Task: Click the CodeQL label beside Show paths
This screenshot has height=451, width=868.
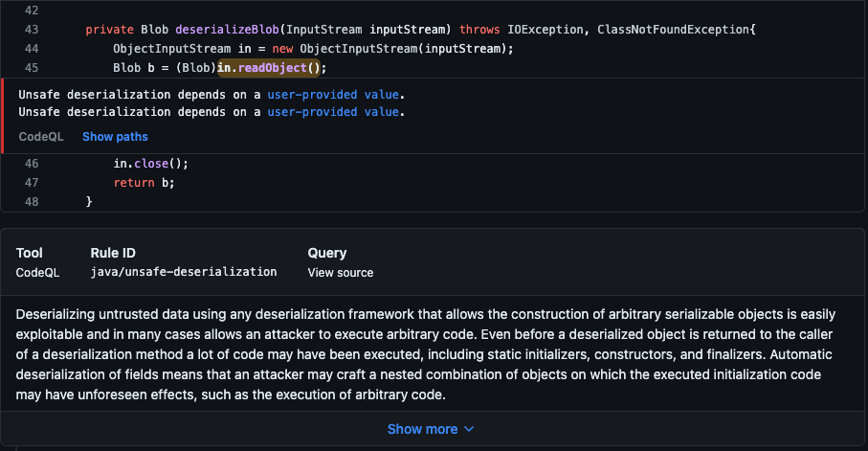Action: (41, 137)
